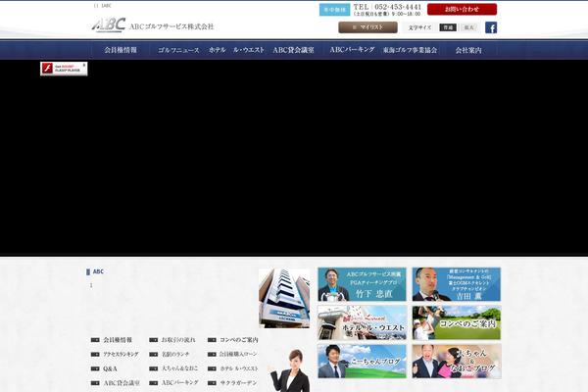The height and width of the screenshot is (392, 588).
Task: Open the 会員権情報 footer link
Action: [x=118, y=340]
